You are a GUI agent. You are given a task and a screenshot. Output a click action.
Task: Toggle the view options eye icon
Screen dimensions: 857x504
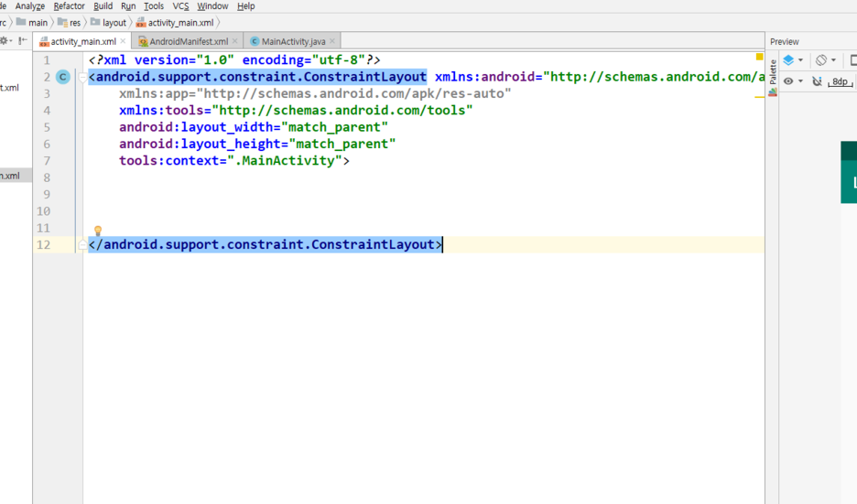click(788, 81)
